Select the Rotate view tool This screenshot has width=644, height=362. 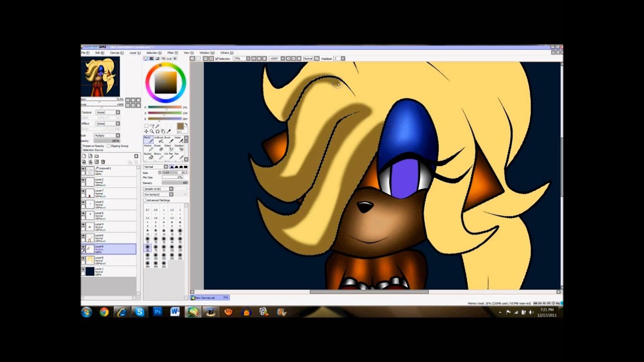pos(157,131)
